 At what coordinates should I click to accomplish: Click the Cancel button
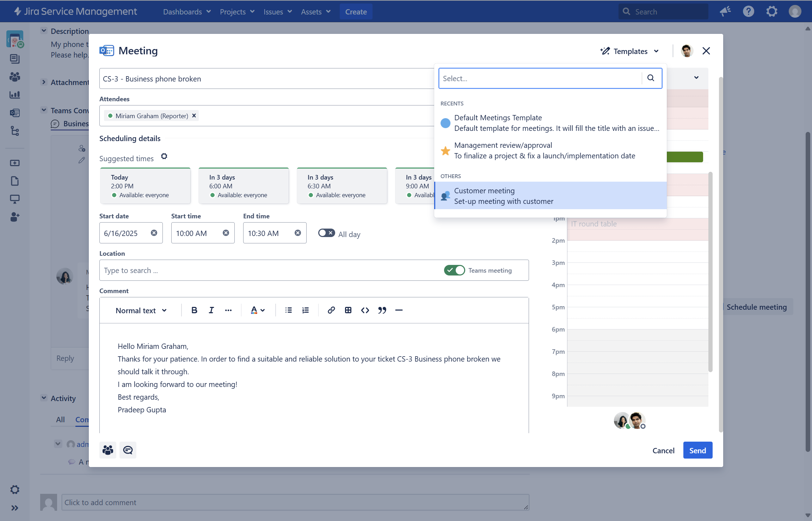coord(663,450)
